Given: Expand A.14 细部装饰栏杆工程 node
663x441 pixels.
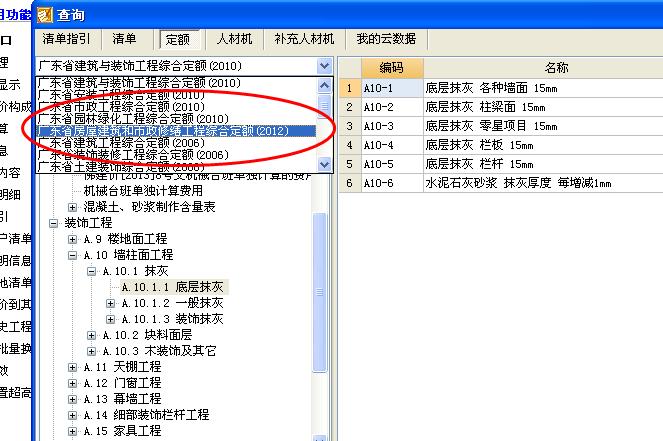Looking at the screenshot, I should [72, 415].
